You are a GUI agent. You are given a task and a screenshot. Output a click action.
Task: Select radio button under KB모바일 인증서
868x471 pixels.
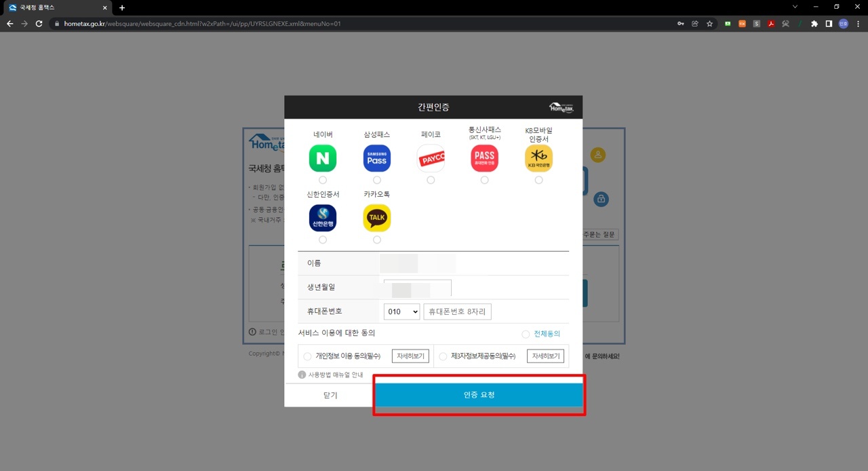pyautogui.click(x=538, y=180)
